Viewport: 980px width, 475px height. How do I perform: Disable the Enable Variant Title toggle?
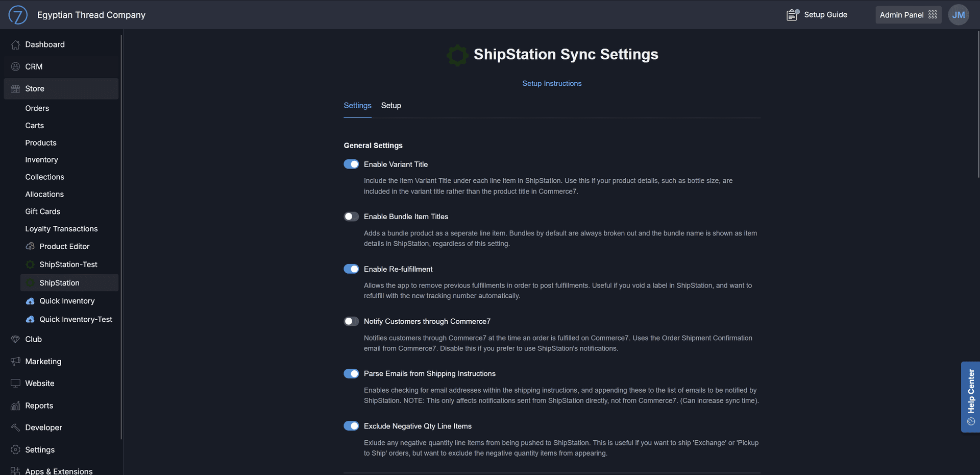coord(351,164)
